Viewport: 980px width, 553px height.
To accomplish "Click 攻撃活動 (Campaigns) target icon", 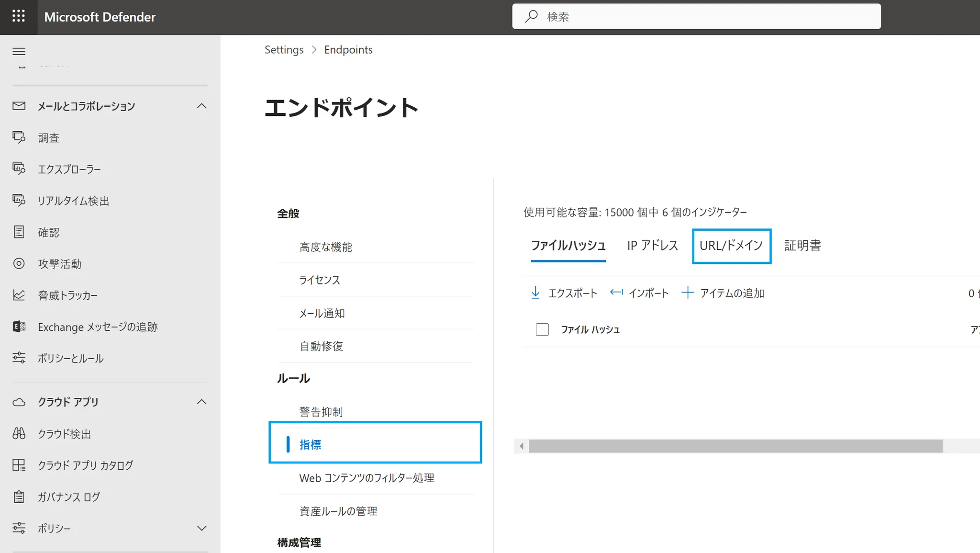I will coord(19,264).
